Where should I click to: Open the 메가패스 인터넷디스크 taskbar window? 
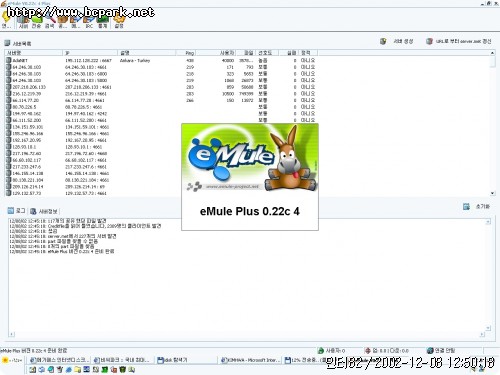point(59,360)
